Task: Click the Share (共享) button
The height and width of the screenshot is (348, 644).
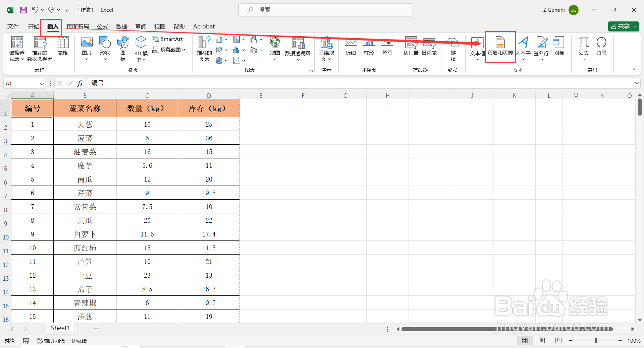Action: (x=620, y=26)
